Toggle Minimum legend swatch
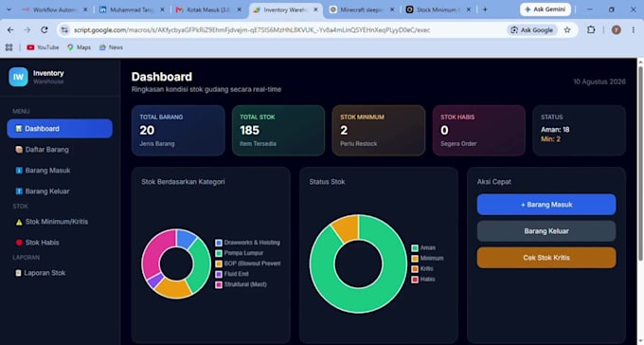The width and height of the screenshot is (644, 345). [x=415, y=258]
